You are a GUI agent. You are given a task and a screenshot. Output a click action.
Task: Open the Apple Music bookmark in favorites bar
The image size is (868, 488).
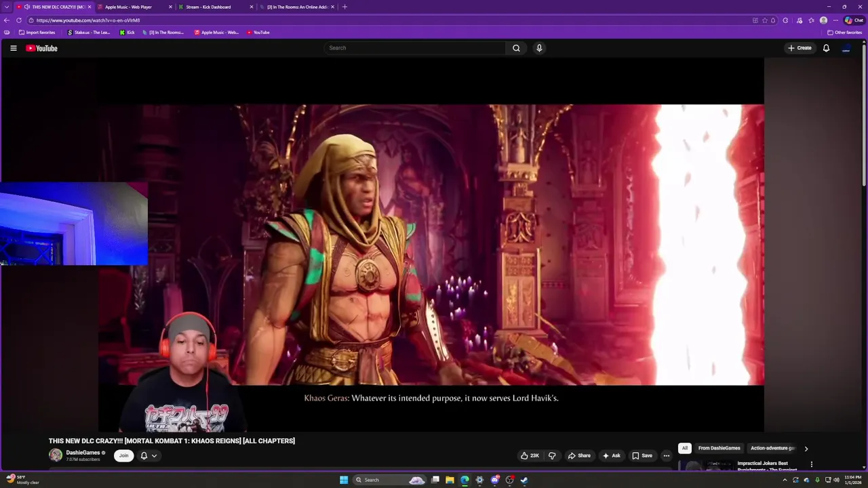(x=216, y=33)
